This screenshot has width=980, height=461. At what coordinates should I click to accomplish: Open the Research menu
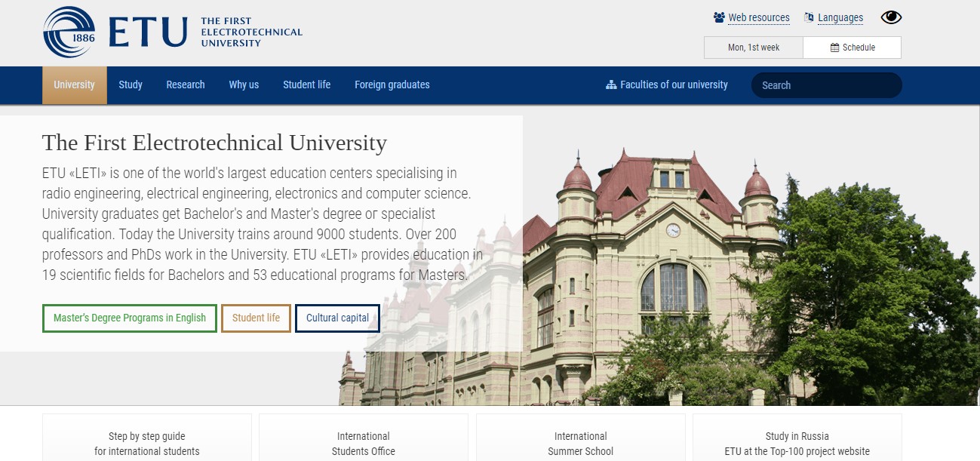point(186,85)
